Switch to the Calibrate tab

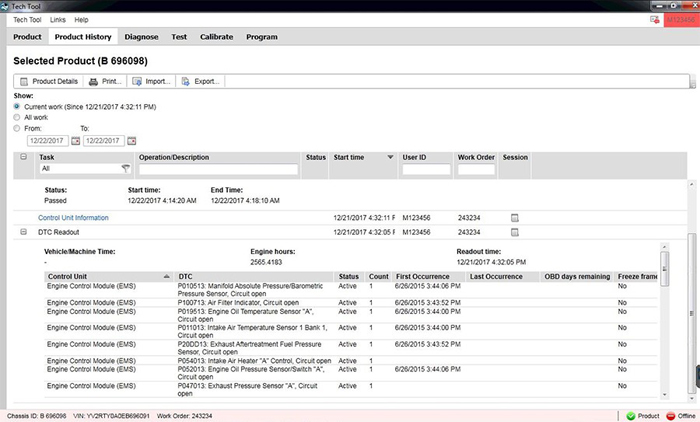217,37
